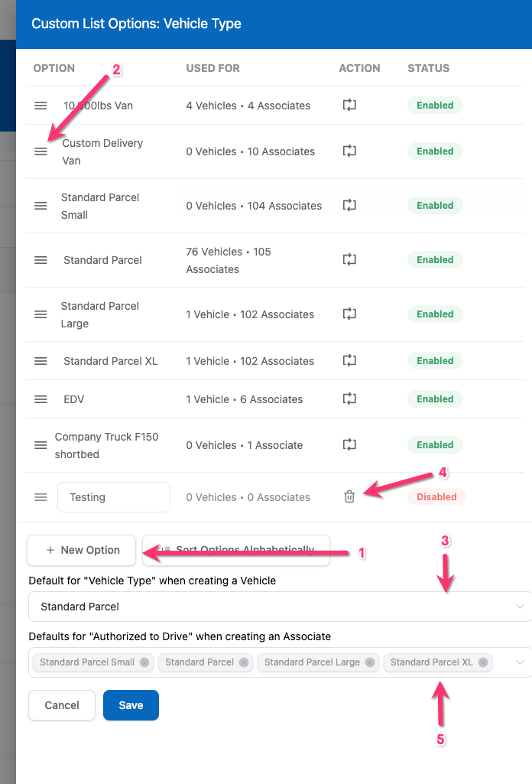Click New Option button
Image resolution: width=532 pixels, height=784 pixels.
[x=82, y=550]
